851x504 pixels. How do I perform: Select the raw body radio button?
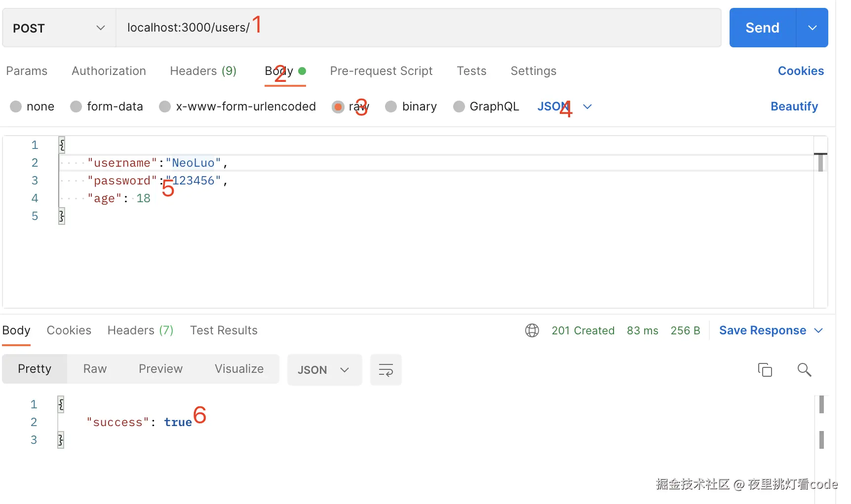coord(338,107)
